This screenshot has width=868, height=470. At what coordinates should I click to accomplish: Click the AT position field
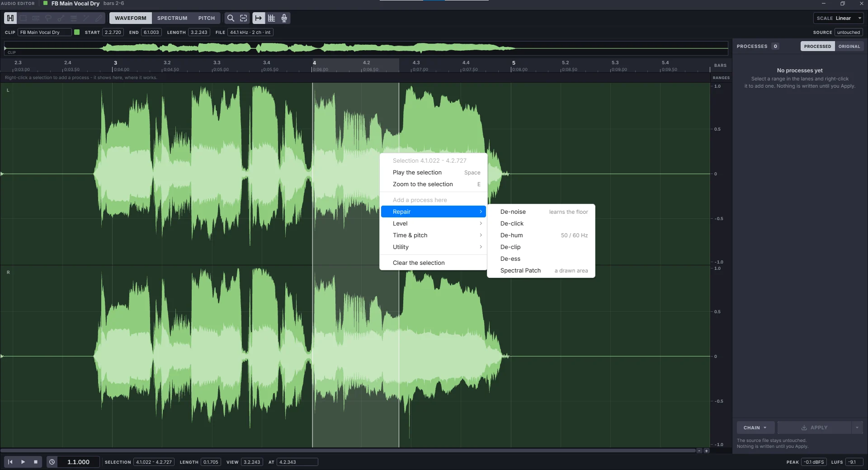297,462
